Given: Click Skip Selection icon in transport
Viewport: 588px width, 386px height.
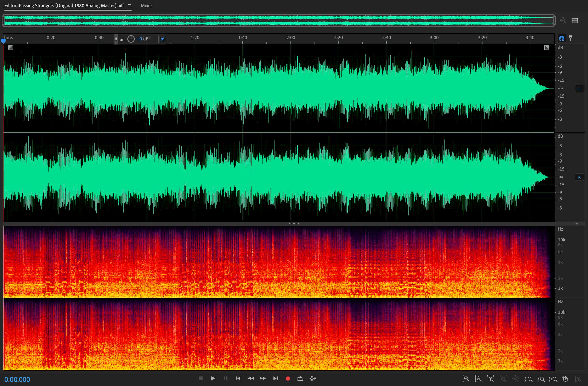Looking at the screenshot, I should point(313,378).
